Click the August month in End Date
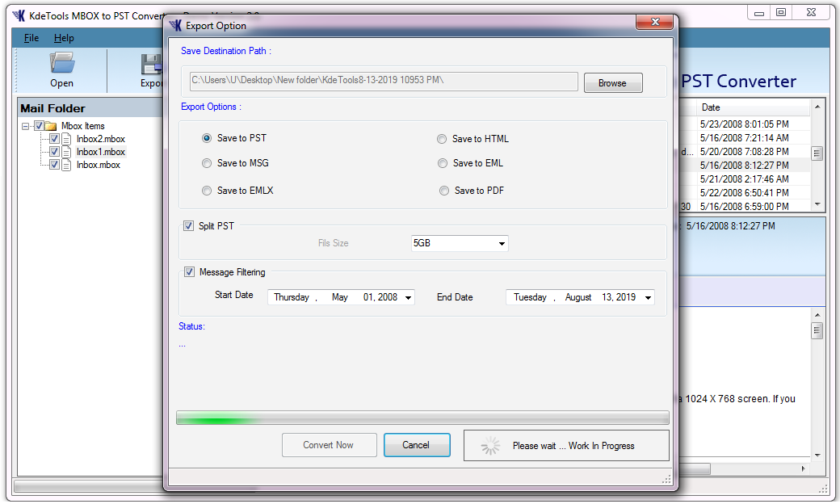 pos(578,298)
